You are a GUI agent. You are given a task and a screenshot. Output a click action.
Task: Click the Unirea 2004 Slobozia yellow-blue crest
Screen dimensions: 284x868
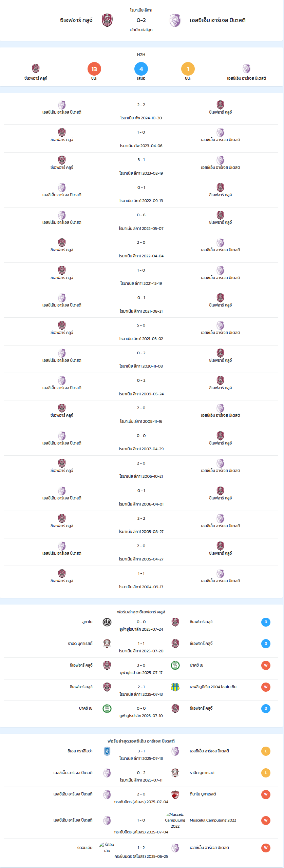point(175,687)
